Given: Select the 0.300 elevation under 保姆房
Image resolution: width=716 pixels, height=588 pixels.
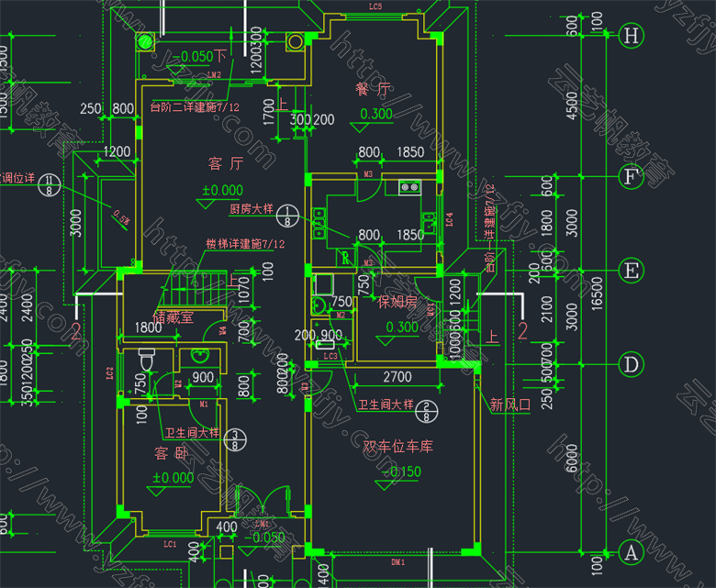Looking at the screenshot, I should click(402, 327).
